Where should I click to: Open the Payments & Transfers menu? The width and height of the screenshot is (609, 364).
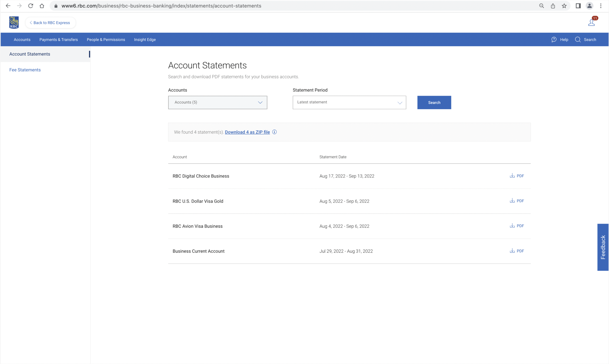58,39
